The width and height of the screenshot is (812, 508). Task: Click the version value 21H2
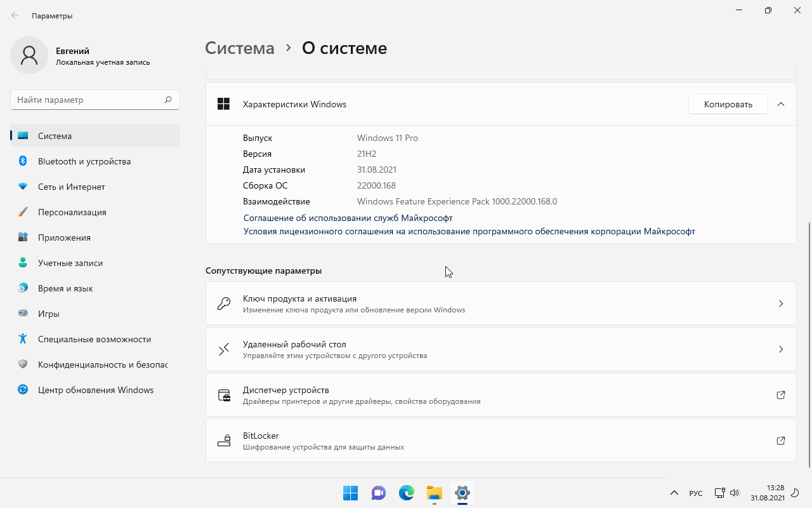click(x=367, y=154)
